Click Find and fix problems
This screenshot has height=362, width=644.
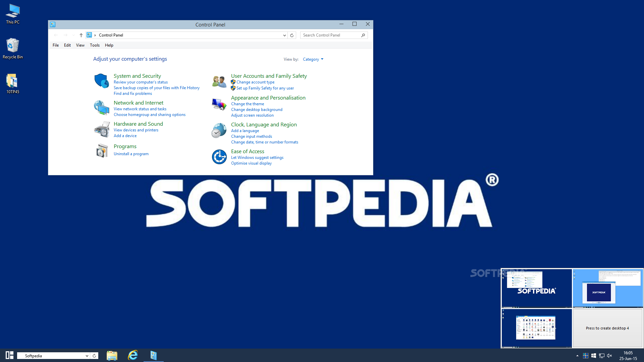(133, 94)
